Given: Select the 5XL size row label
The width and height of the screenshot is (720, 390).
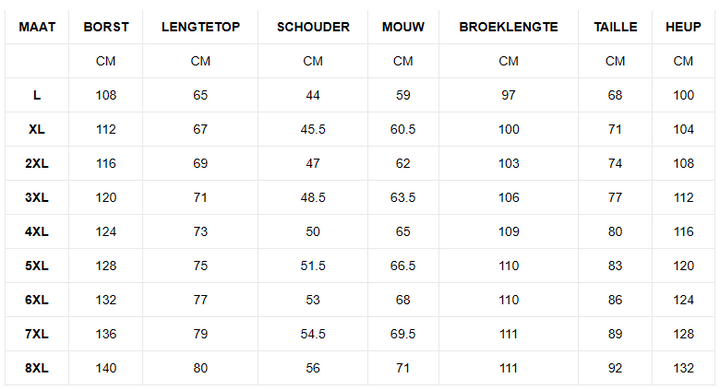Looking at the screenshot, I should tap(37, 266).
